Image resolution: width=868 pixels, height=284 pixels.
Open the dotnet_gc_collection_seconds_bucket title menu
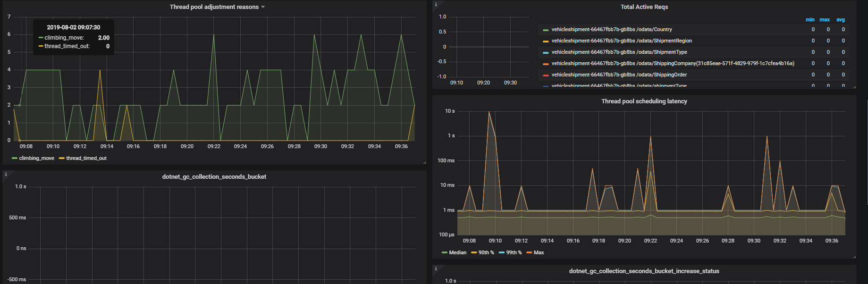tap(214, 177)
